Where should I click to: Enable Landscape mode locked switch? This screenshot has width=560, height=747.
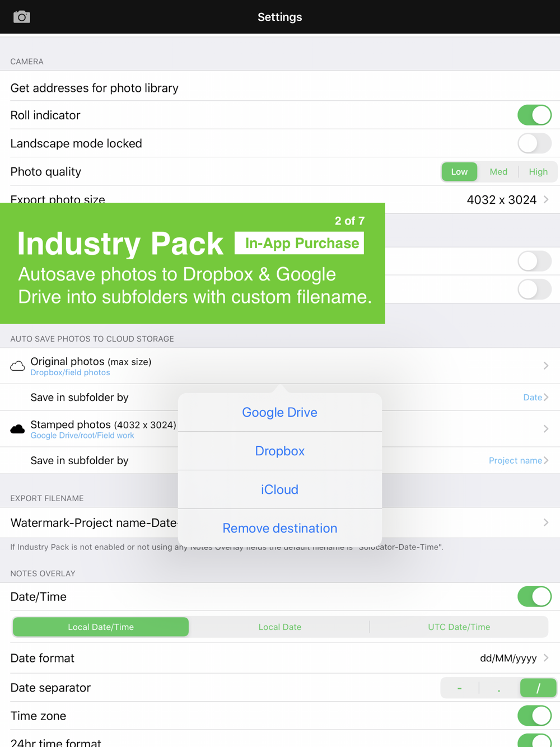[534, 143]
